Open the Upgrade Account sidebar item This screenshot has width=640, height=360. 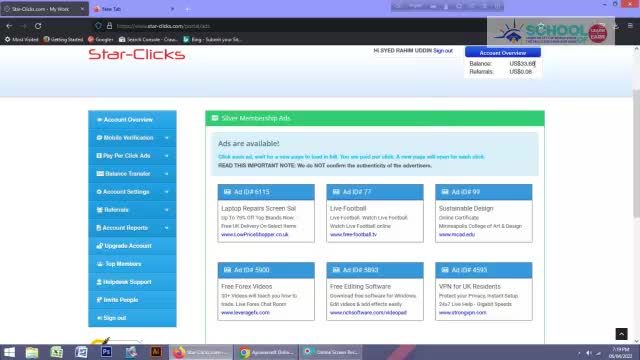coord(132,246)
